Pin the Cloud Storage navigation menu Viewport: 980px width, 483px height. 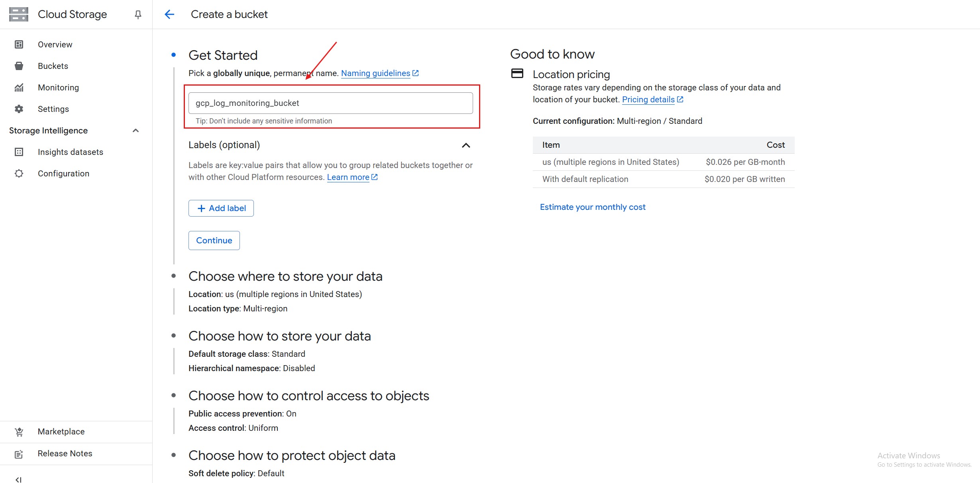click(x=138, y=15)
